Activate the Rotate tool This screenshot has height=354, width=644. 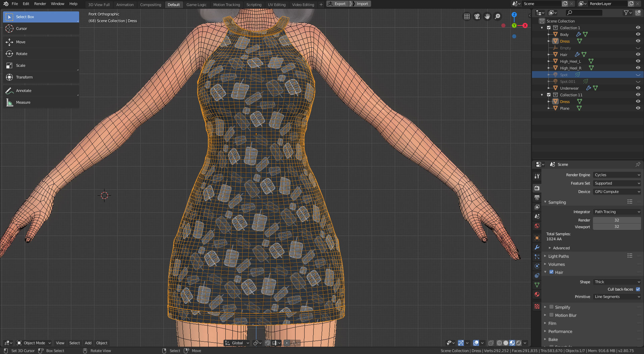(41, 54)
